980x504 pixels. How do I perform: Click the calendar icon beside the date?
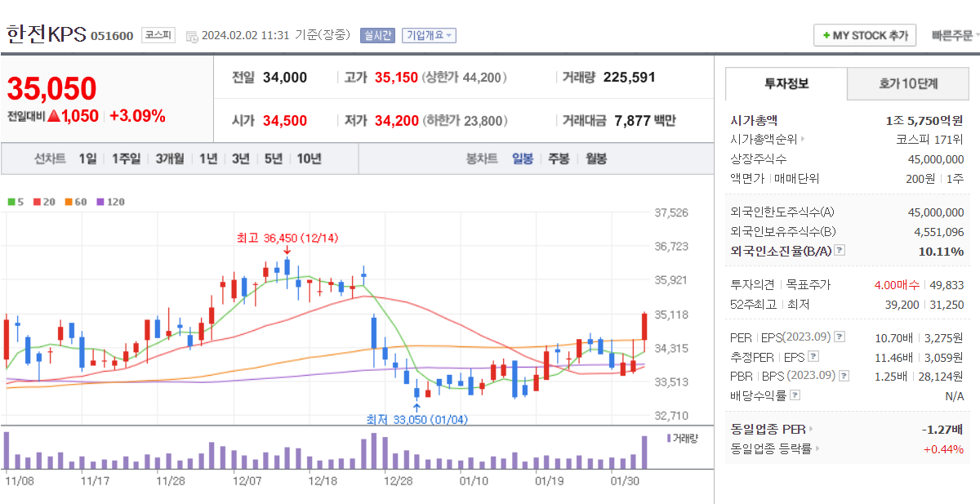tap(192, 36)
